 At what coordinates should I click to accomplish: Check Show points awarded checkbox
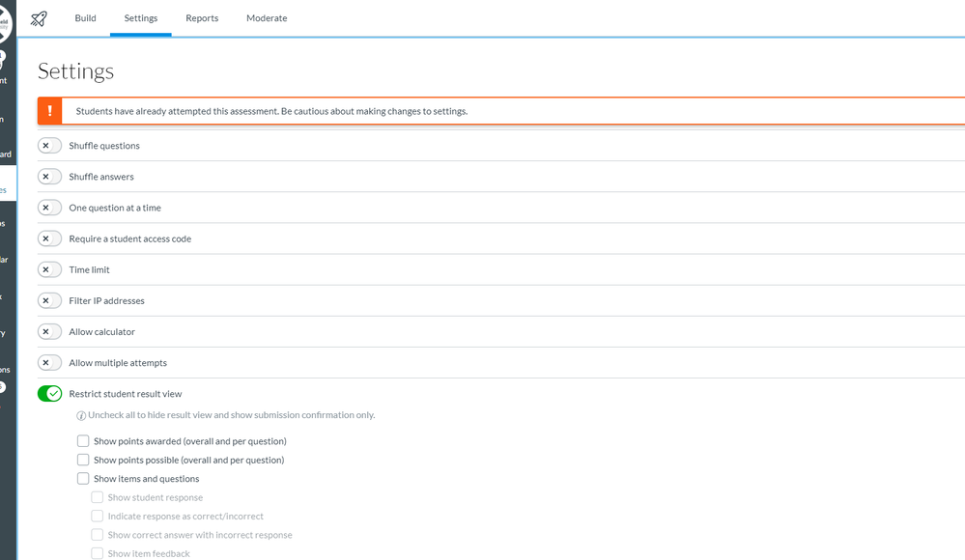coord(83,441)
